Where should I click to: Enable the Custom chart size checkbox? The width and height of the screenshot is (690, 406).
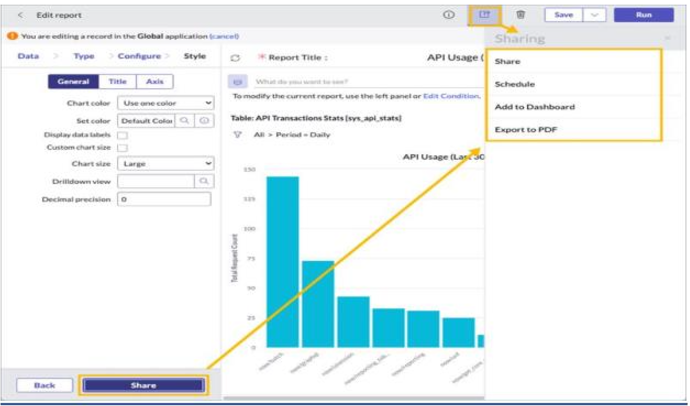(x=123, y=148)
